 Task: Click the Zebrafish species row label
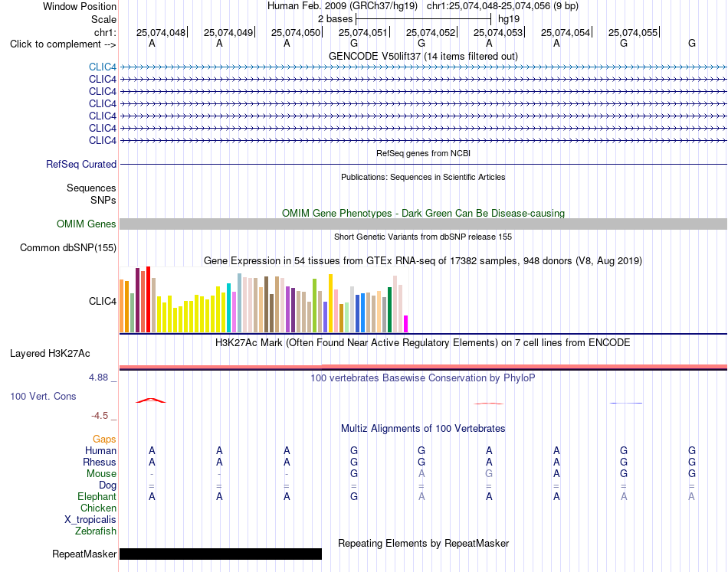coord(96,531)
